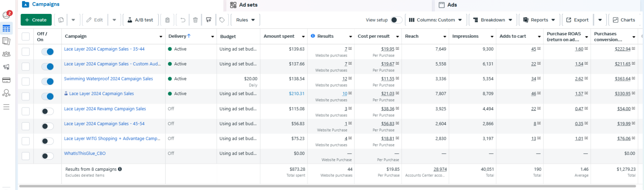
Task: Click the horizontal scrollbar below the table
Action: tap(327, 186)
